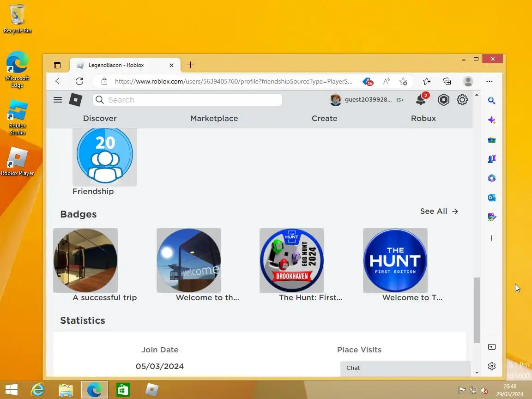Open Edge sidebar Games chess icon
Screen dimensions: 532x399
[492, 159]
